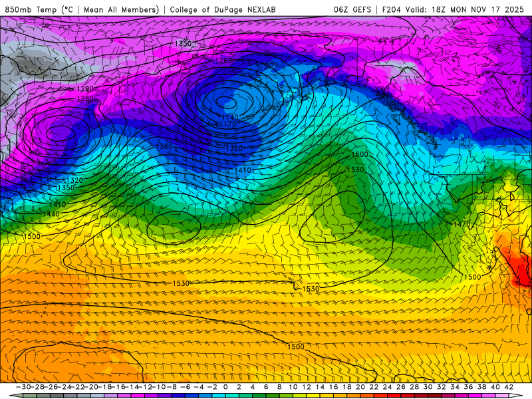The image size is (532, 399).
Task: Click the -20 value on the temperature scale
Action: 90,387
